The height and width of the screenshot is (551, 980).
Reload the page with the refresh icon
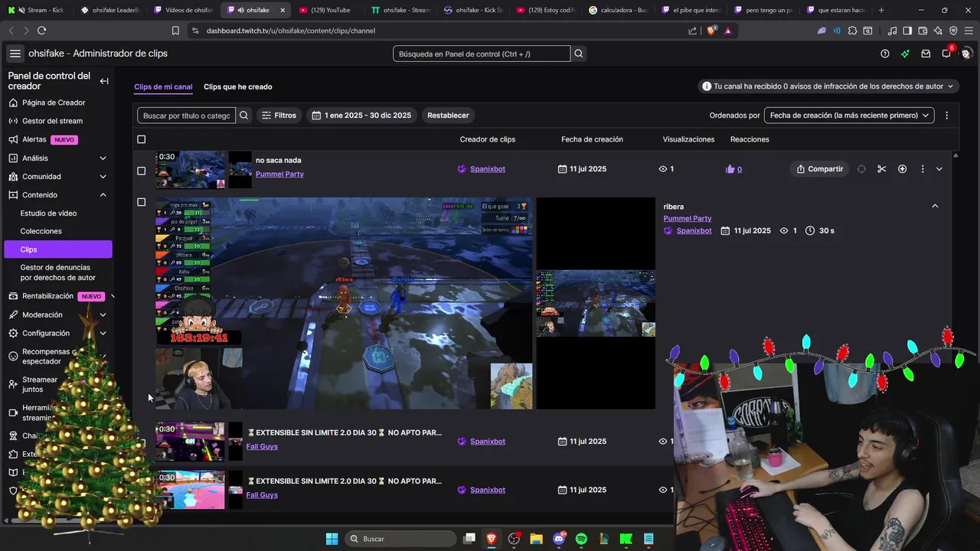(x=41, y=31)
